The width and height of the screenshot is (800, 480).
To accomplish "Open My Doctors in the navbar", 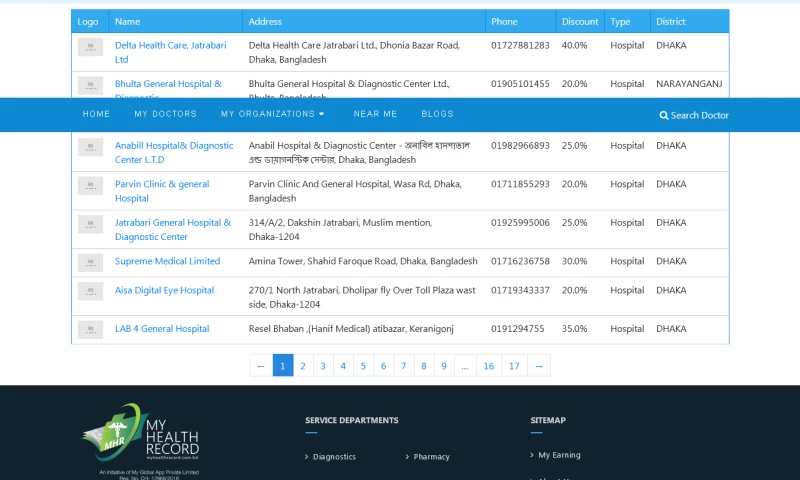I will 165,114.
